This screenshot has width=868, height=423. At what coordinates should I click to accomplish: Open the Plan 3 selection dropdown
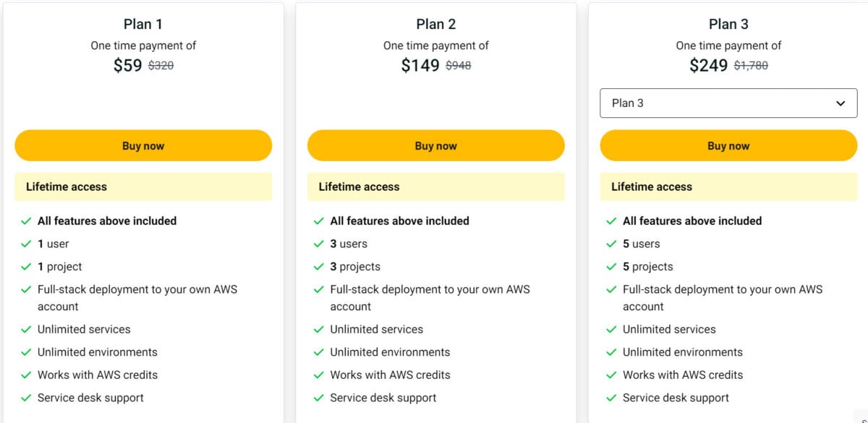click(x=727, y=103)
